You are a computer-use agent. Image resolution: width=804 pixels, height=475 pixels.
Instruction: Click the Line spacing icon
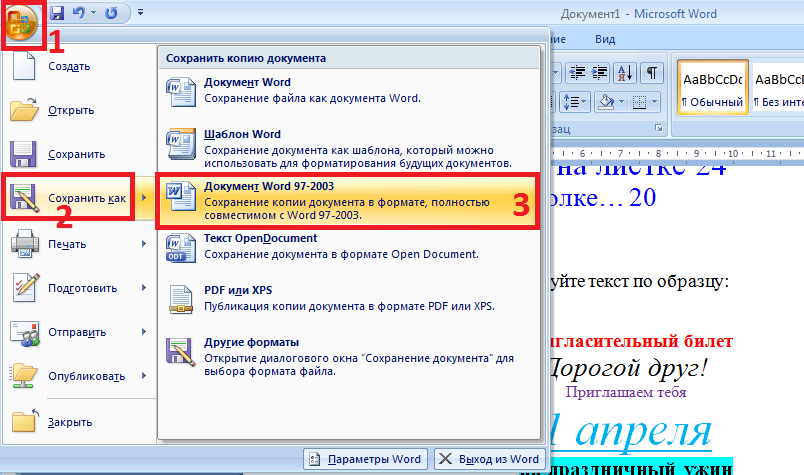tap(575, 102)
